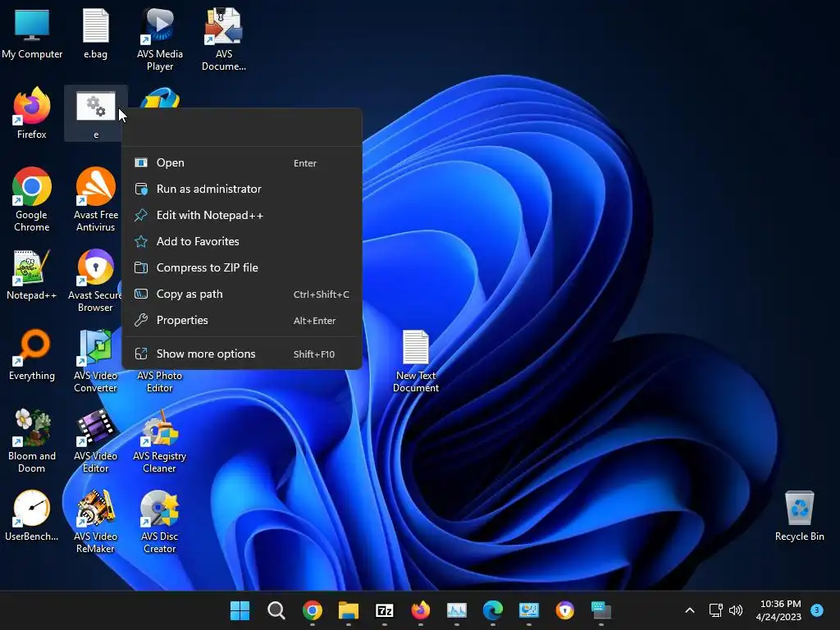The image size is (840, 630).
Task: Select the UserBench desktop shortcut
Action: (32, 516)
